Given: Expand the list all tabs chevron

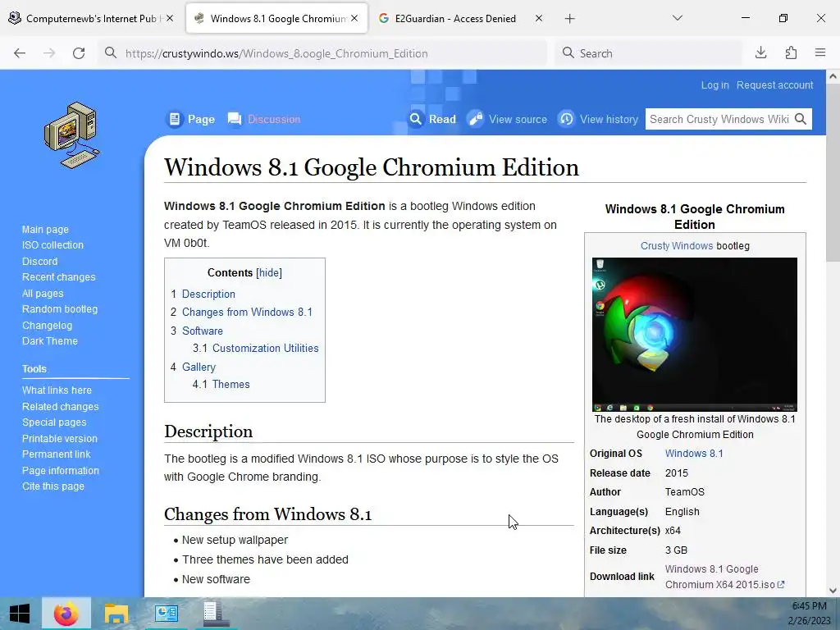Looking at the screenshot, I should click(x=678, y=18).
